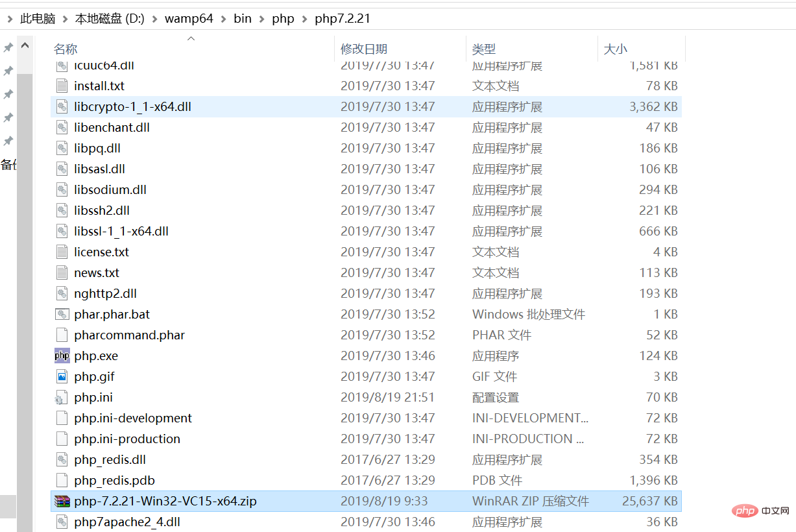The height and width of the screenshot is (532, 796).
Task: Click the libcrypto-1_1-x64.dll file icon
Action: point(62,106)
